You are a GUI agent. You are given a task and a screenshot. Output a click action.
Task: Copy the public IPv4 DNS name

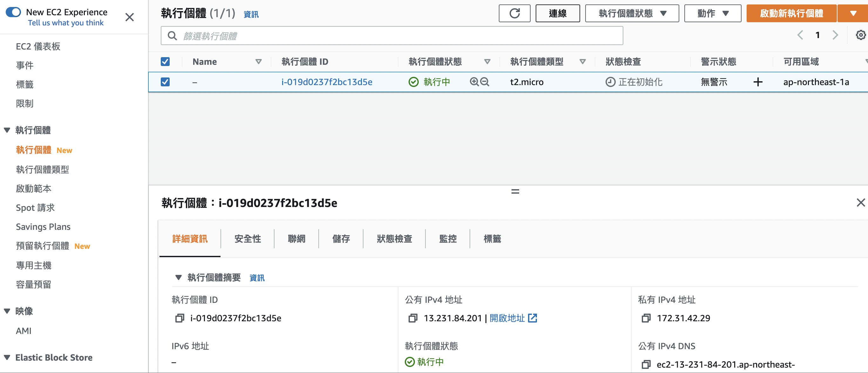[646, 364]
